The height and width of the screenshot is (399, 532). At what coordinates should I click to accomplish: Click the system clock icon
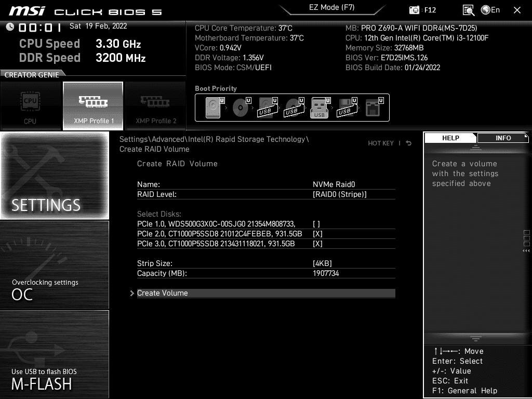[x=10, y=26]
